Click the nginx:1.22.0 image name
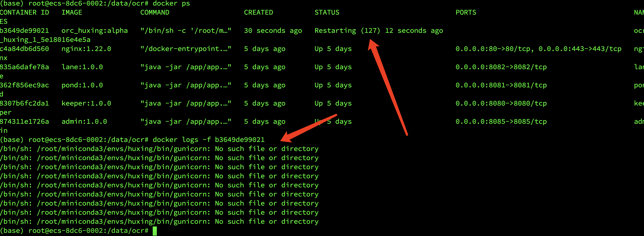644x236 pixels. click(x=86, y=49)
